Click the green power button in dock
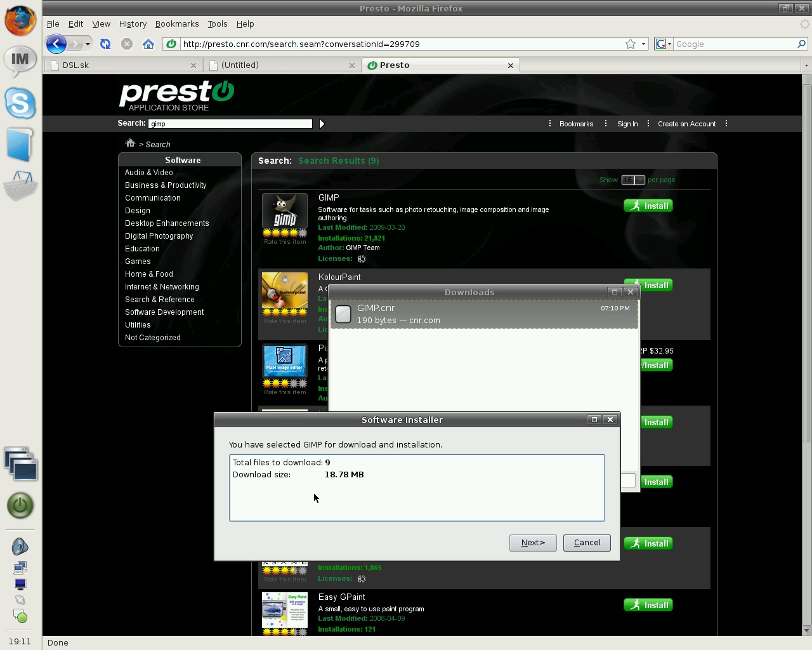The width and height of the screenshot is (812, 650). click(x=20, y=506)
